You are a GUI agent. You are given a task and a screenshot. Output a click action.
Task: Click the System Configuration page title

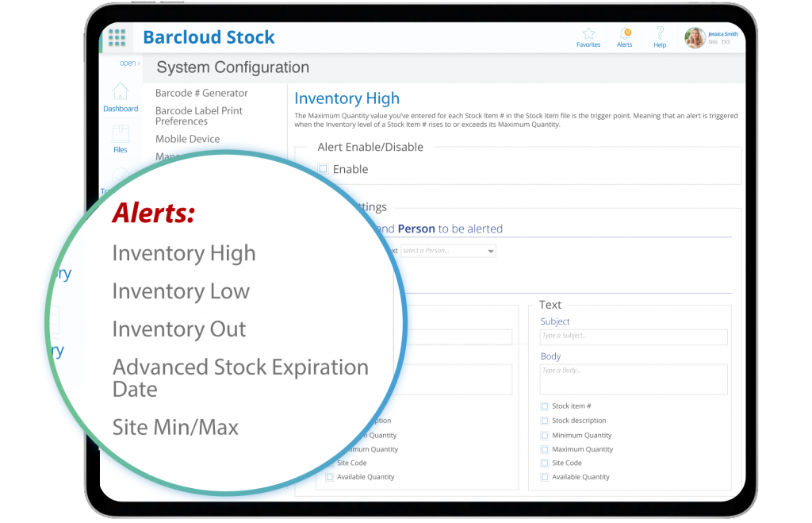pyautogui.click(x=233, y=67)
